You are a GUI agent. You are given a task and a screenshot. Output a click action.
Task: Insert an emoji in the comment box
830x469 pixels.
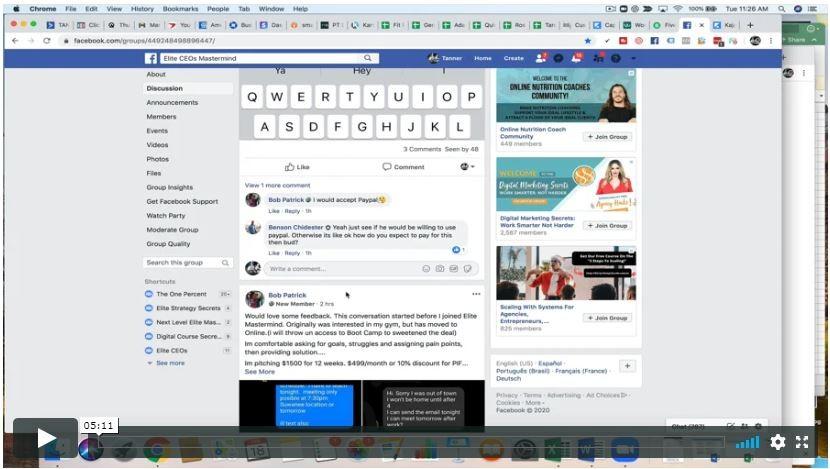click(426, 269)
